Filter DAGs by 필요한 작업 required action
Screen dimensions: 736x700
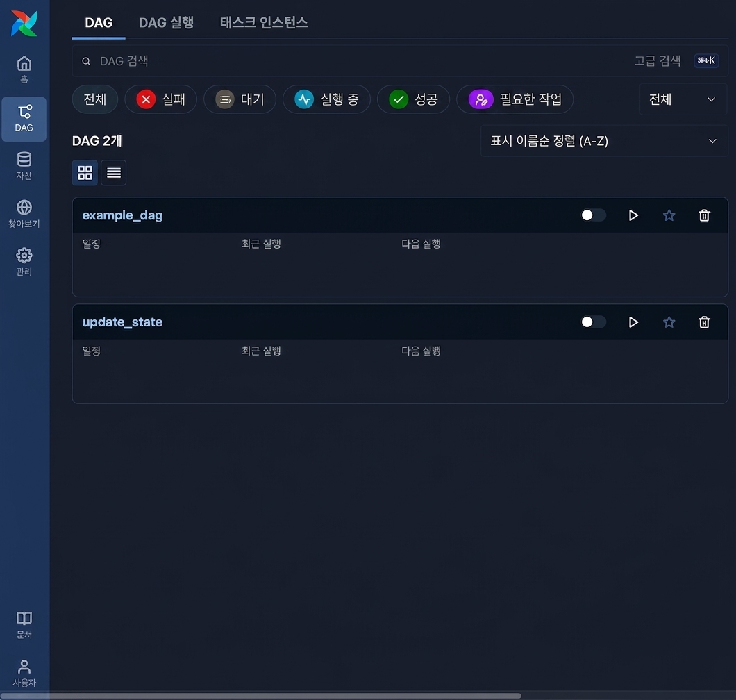click(515, 99)
